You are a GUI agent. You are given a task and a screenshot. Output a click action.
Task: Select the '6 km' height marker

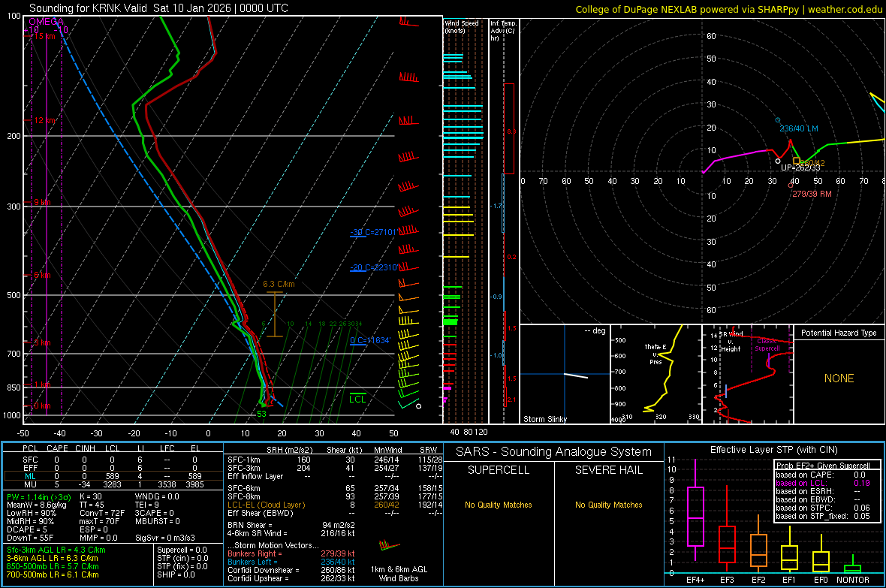click(x=42, y=276)
